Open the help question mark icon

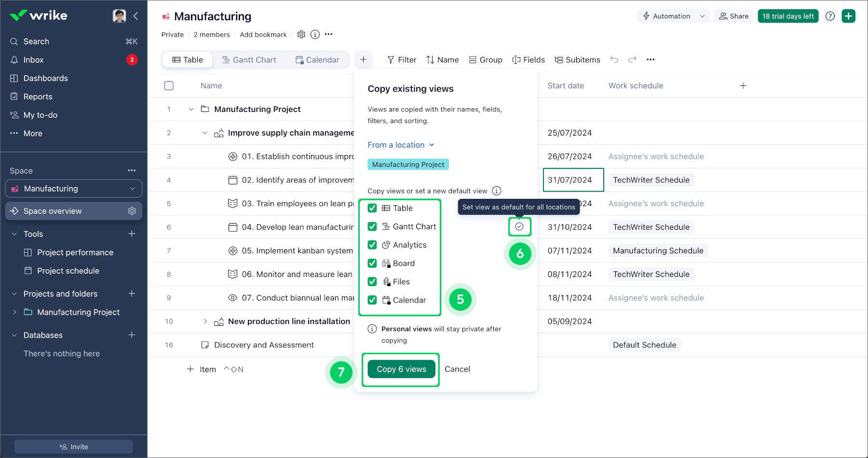click(830, 16)
